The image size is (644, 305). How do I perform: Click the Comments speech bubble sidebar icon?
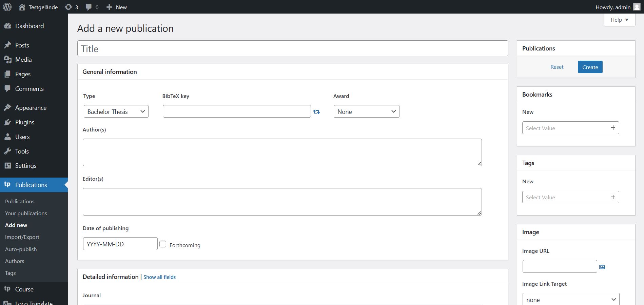pyautogui.click(x=7, y=88)
